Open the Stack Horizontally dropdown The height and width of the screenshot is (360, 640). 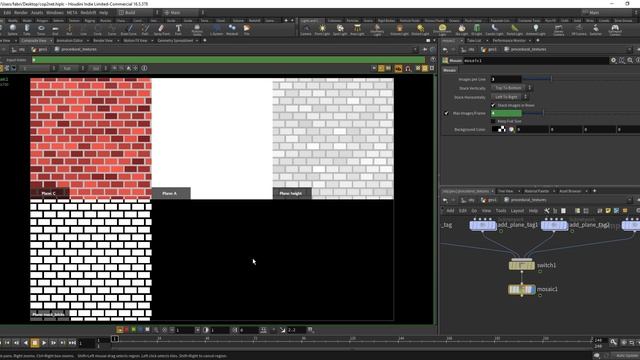(509, 97)
